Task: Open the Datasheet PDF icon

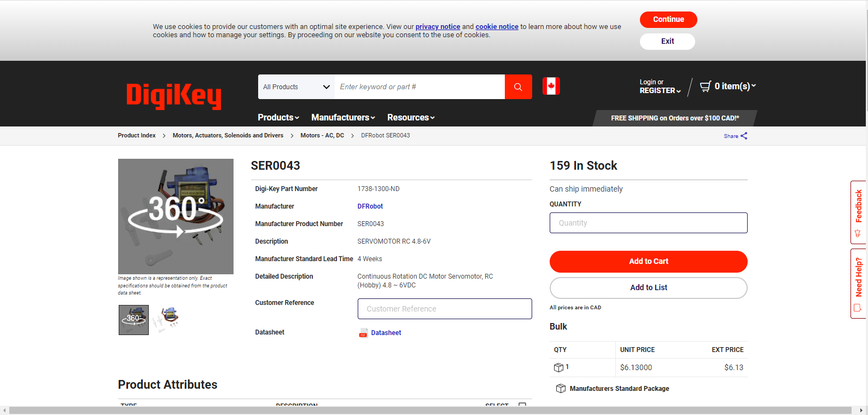Action: [x=363, y=333]
